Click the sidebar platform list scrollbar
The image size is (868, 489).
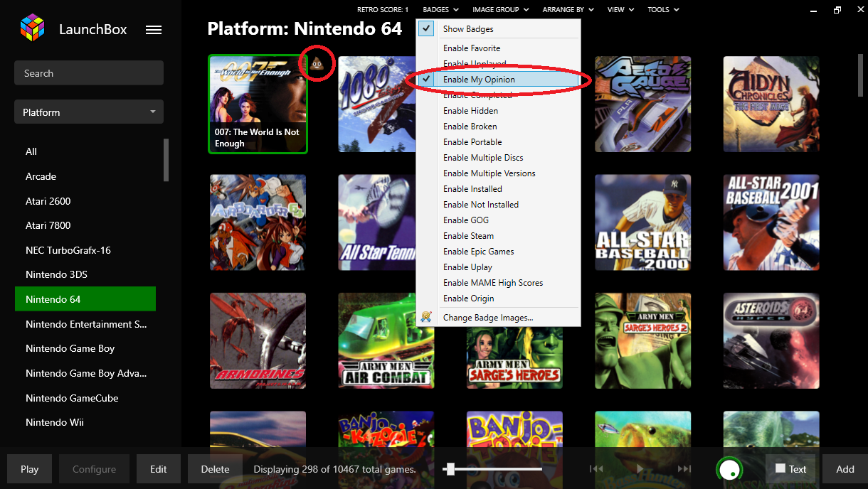click(x=166, y=159)
